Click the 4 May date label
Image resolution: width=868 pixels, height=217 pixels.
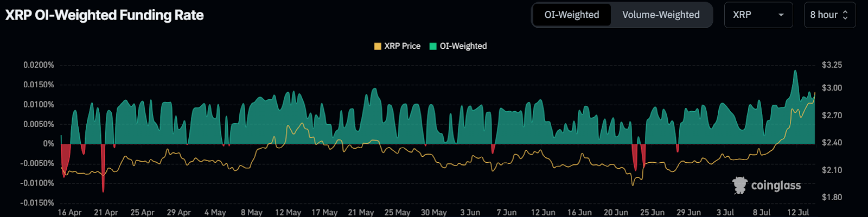click(215, 213)
